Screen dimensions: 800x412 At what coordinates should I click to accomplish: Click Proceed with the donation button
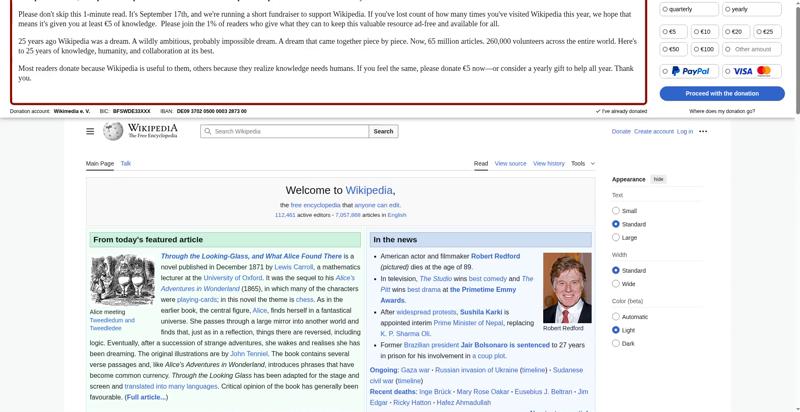tap(722, 93)
